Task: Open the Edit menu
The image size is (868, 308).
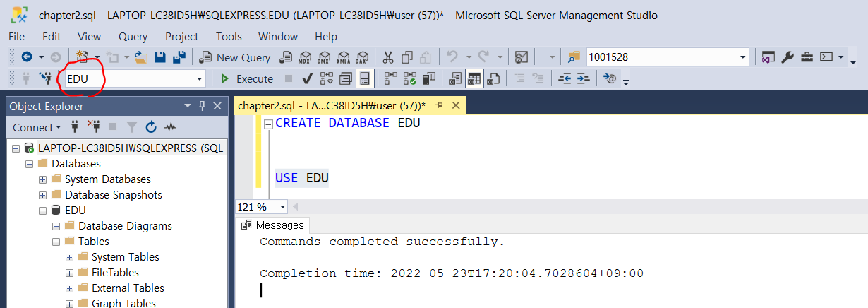Action: tap(52, 36)
